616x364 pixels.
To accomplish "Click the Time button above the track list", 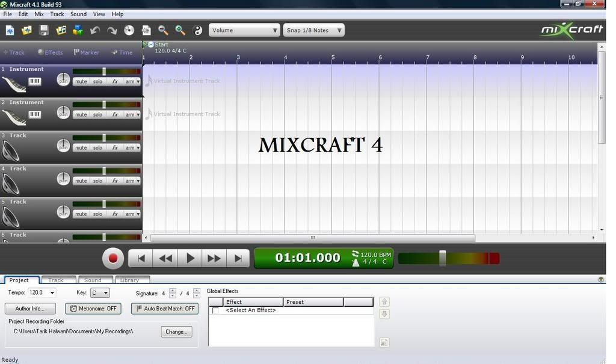I will click(122, 52).
